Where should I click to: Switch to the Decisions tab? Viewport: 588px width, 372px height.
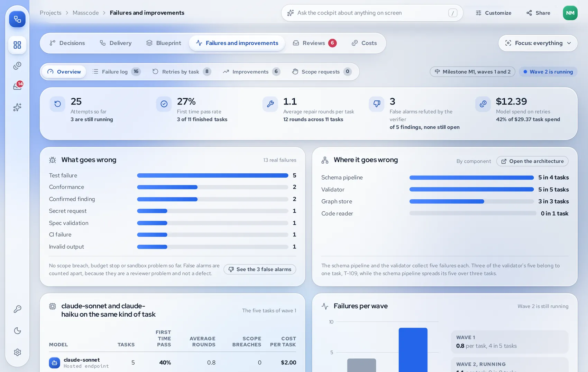[67, 43]
